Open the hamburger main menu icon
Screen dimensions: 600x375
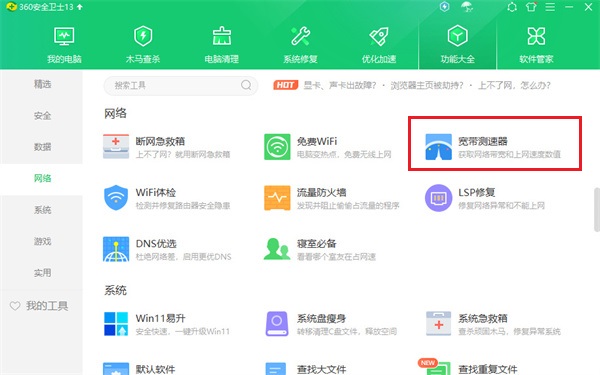click(550, 7)
